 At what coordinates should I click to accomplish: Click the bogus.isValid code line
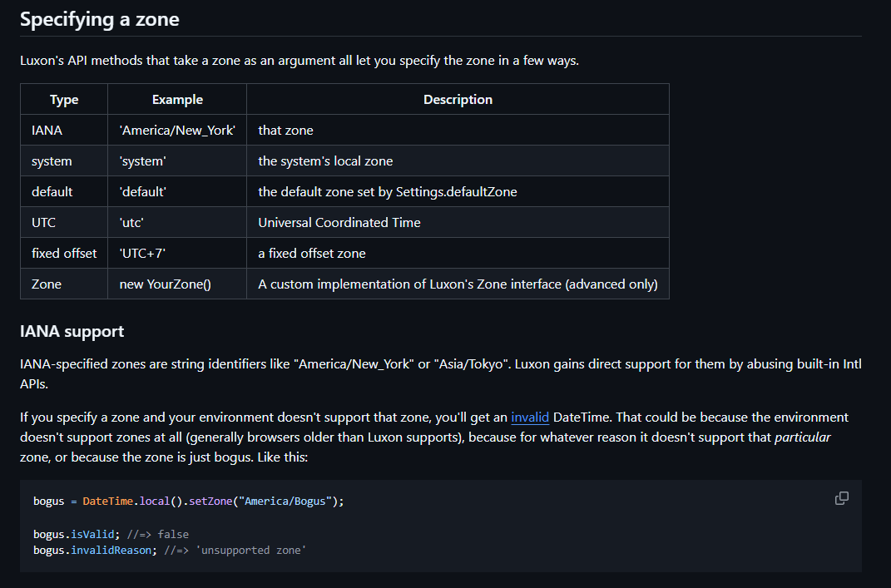pyautogui.click(x=111, y=534)
